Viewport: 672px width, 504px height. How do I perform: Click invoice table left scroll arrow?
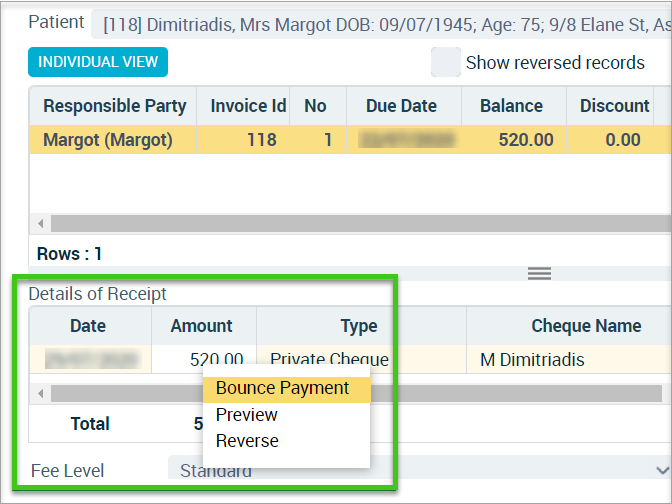(x=40, y=223)
